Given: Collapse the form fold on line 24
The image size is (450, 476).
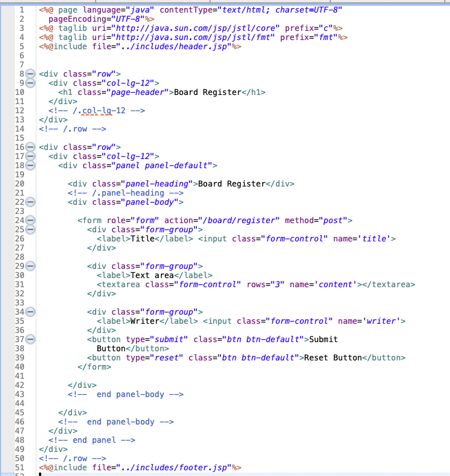Looking at the screenshot, I should (30, 220).
